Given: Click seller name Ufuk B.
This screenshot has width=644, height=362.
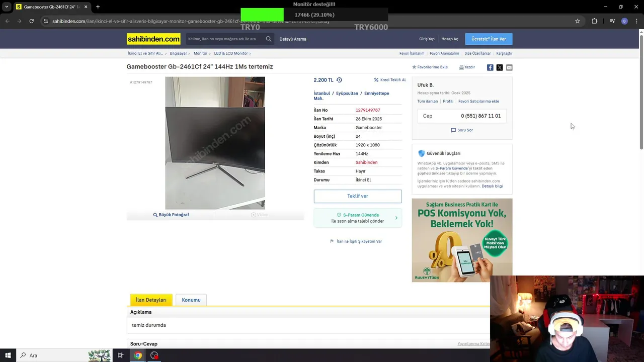Looking at the screenshot, I should 426,85.
